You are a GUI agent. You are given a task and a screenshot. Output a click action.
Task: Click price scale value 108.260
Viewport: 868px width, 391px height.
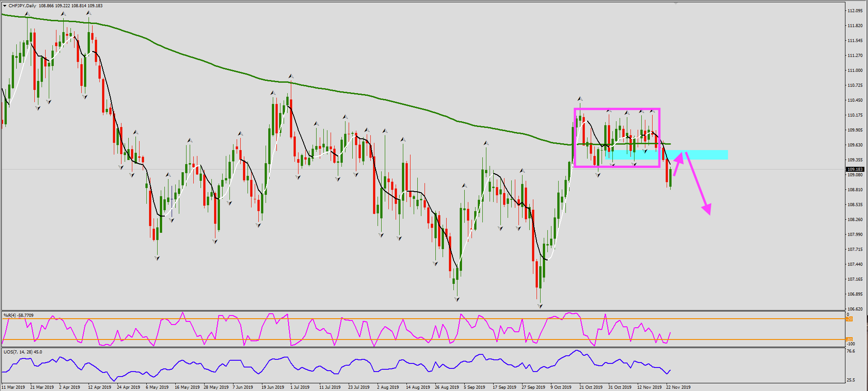tap(855, 220)
